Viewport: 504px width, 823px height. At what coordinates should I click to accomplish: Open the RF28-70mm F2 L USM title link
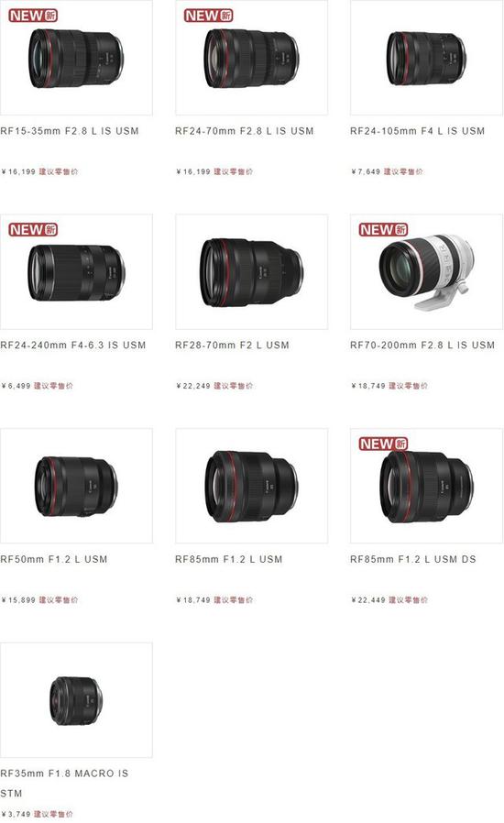pyautogui.click(x=232, y=346)
